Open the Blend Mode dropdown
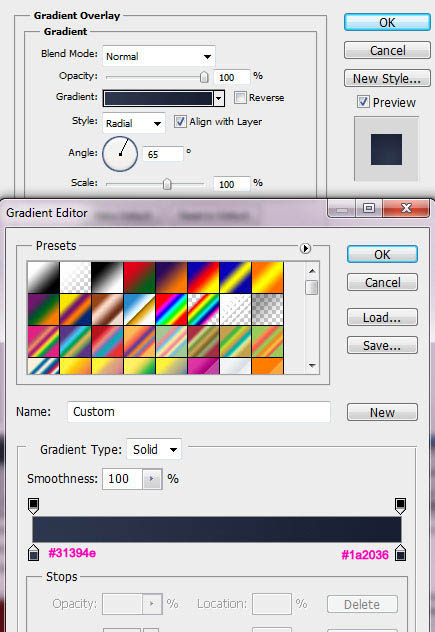435x632 pixels. [159, 56]
